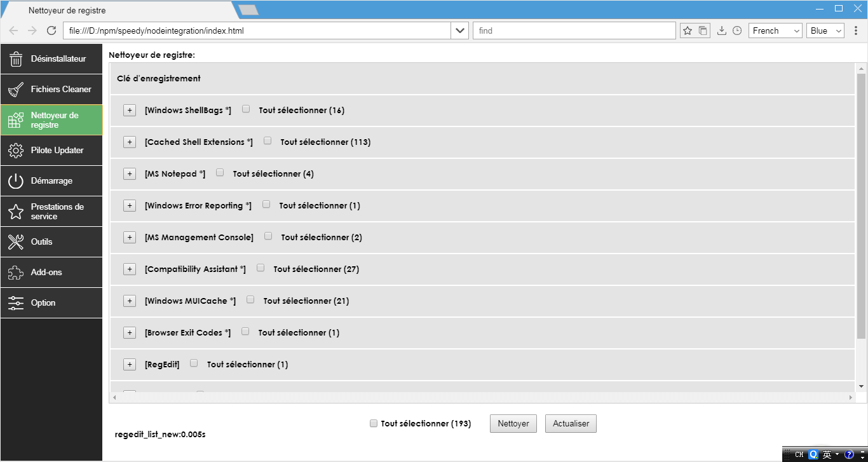Open the Blue theme dropdown
This screenshot has height=462, width=868.
(825, 31)
